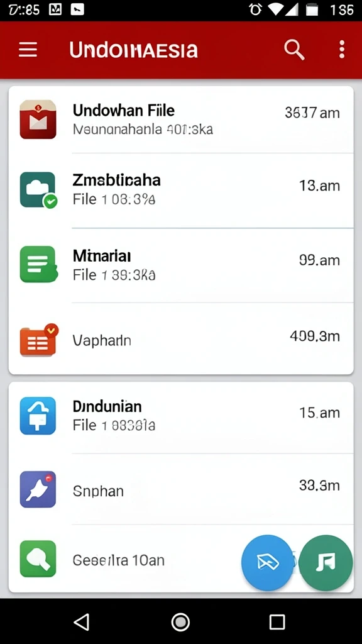Select the Mtnariai file row
Viewport: 362px width, 644px height.
tap(181, 265)
